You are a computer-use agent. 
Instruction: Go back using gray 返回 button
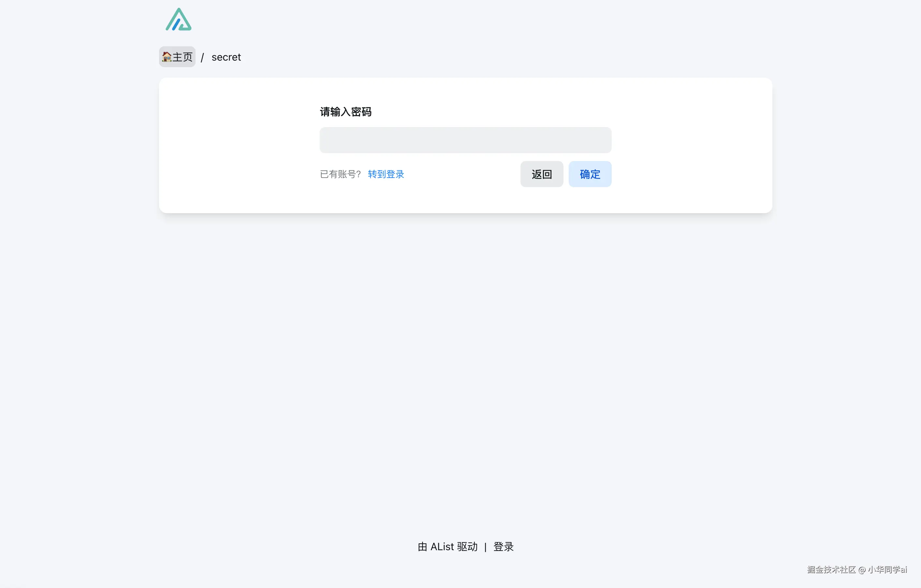click(x=541, y=174)
